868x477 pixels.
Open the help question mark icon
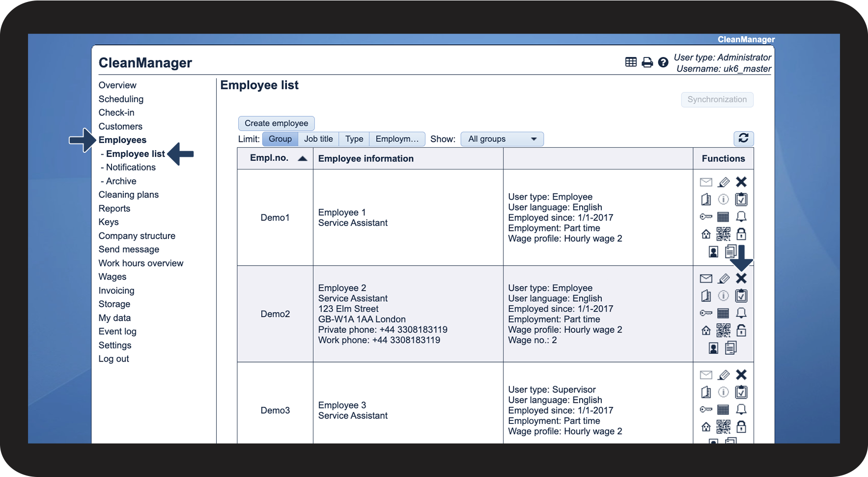point(663,62)
